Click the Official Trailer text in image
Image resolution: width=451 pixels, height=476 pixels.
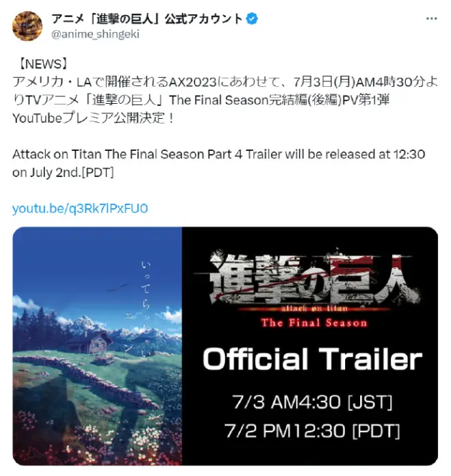point(312,359)
